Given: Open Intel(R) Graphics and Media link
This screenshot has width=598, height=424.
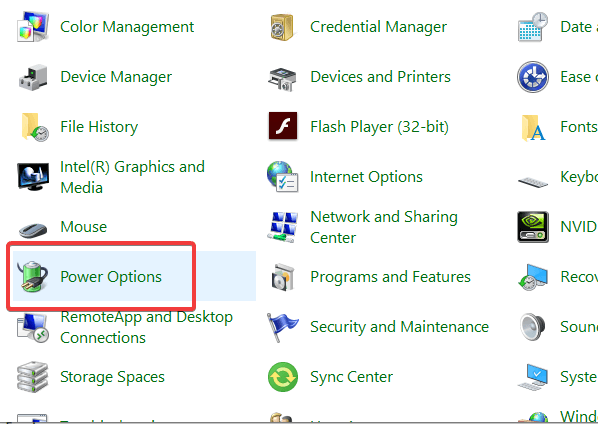Looking at the screenshot, I should pyautogui.click(x=132, y=177).
